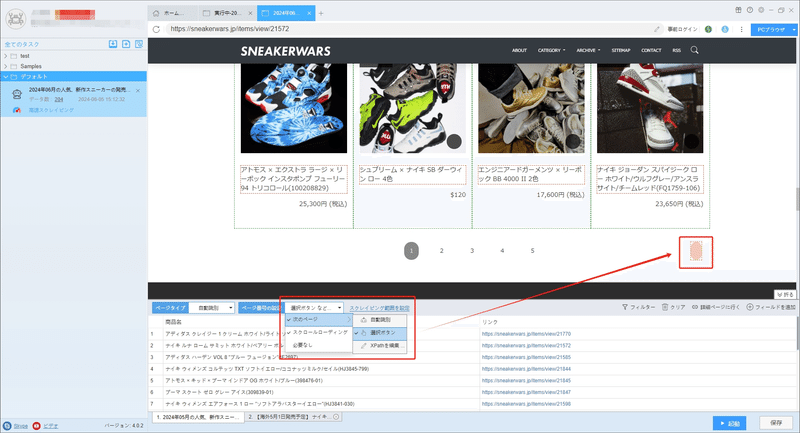Viewport: 800px width, 433px height.
Task: Switch to the 実行中-20 tab
Action: [x=227, y=13]
